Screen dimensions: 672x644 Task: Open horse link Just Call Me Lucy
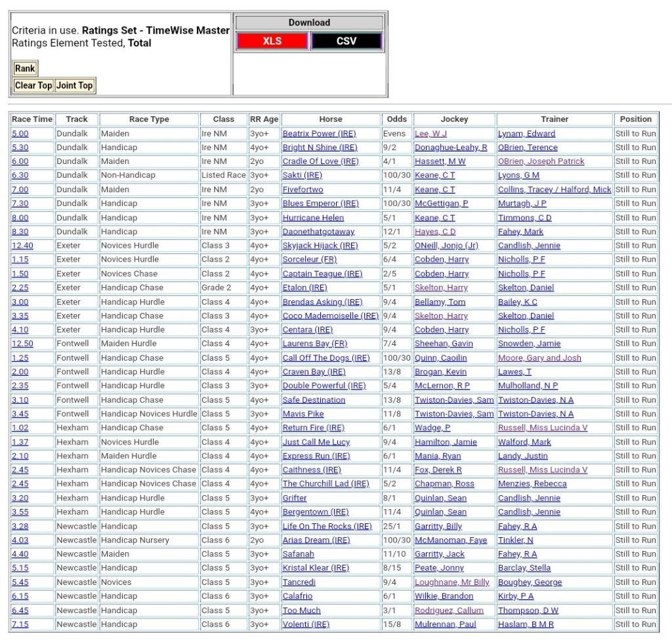click(316, 442)
